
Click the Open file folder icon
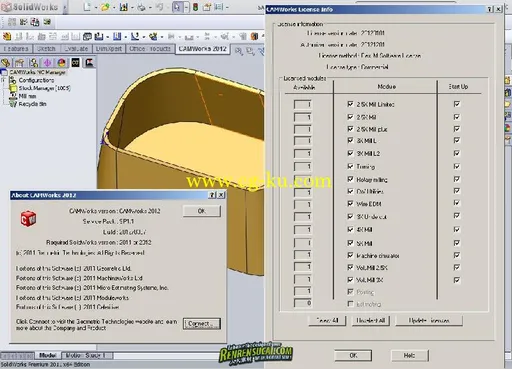[105, 7]
